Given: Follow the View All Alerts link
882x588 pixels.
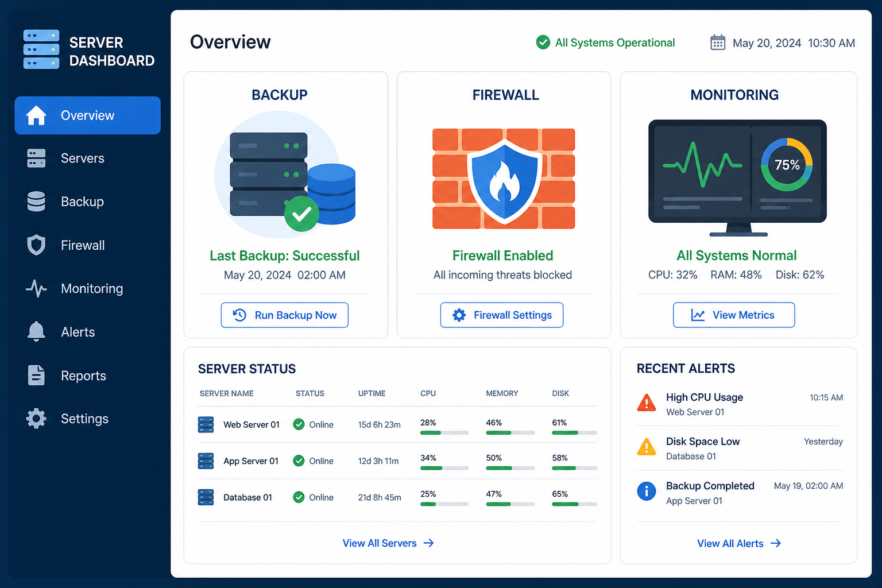Looking at the screenshot, I should click(x=739, y=543).
